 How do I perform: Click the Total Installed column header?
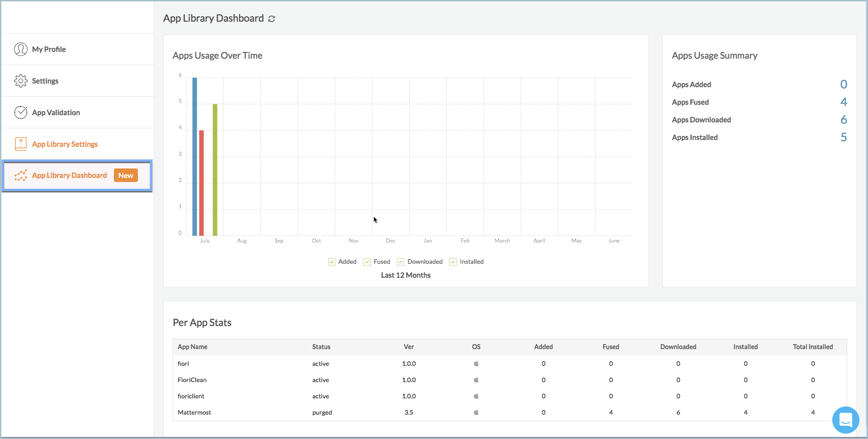813,347
